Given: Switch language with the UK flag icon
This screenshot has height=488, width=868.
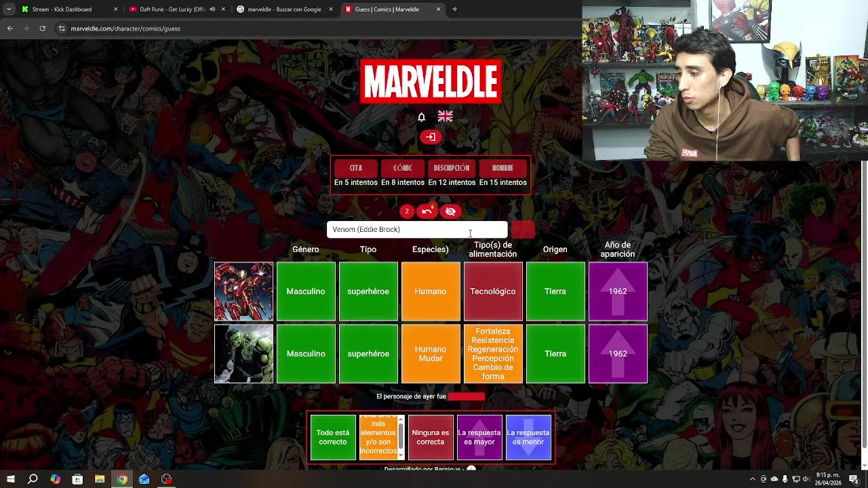Looking at the screenshot, I should [x=446, y=117].
